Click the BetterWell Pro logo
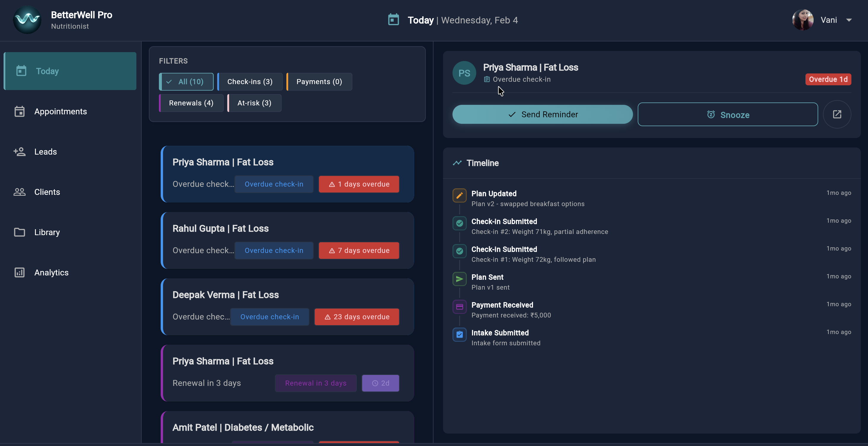This screenshot has height=446, width=868. 27,20
